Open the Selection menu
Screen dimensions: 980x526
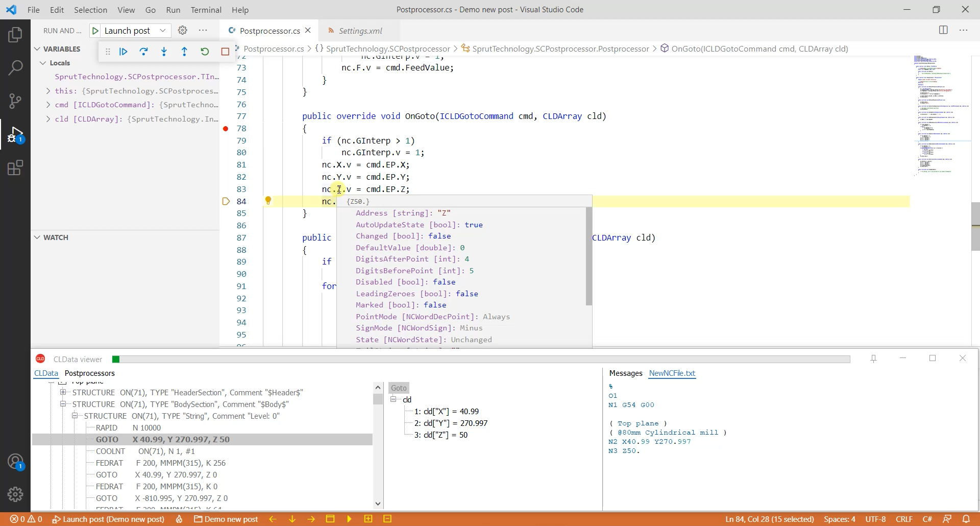coord(90,10)
